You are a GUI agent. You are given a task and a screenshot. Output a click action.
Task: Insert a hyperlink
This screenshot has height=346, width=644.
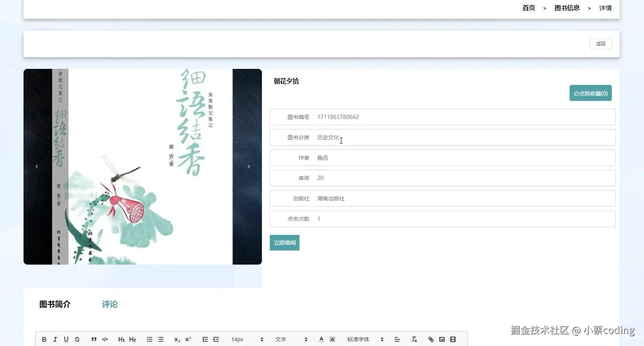click(431, 339)
